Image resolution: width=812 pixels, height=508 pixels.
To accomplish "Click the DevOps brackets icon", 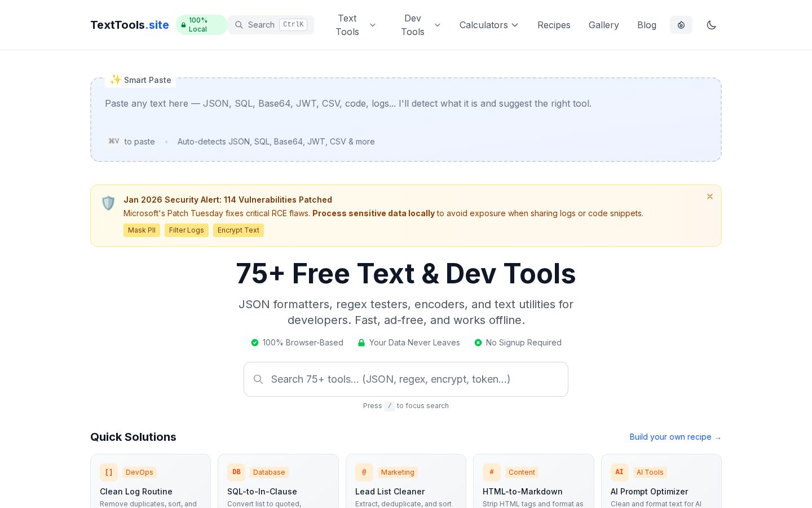I will (x=109, y=472).
